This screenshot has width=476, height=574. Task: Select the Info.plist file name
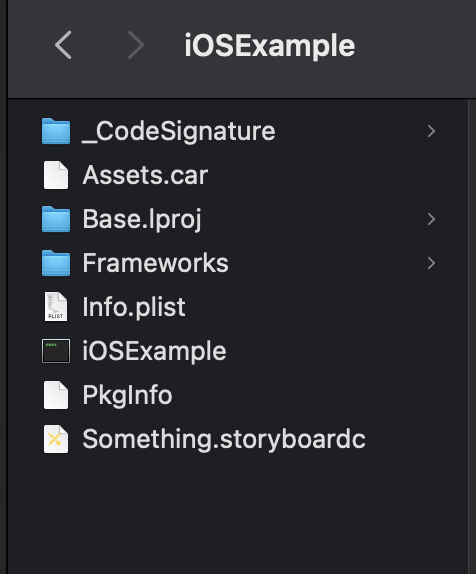[x=134, y=307]
